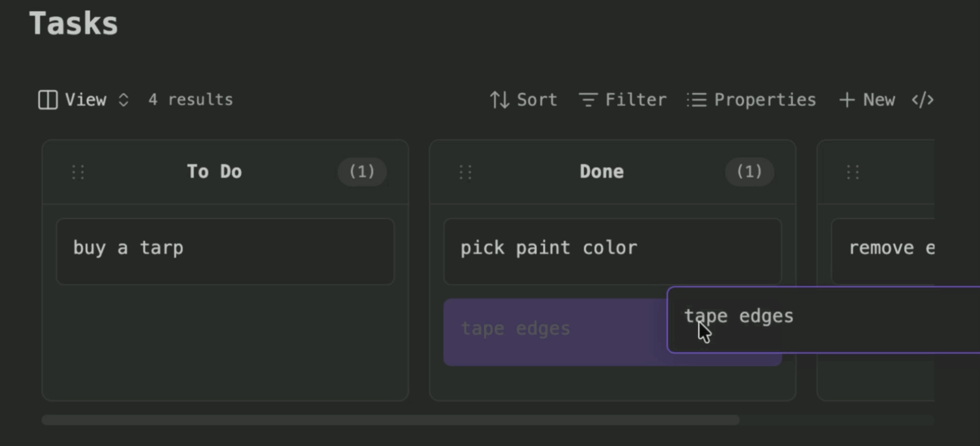
Task: Click the Done count badge
Action: (x=749, y=172)
